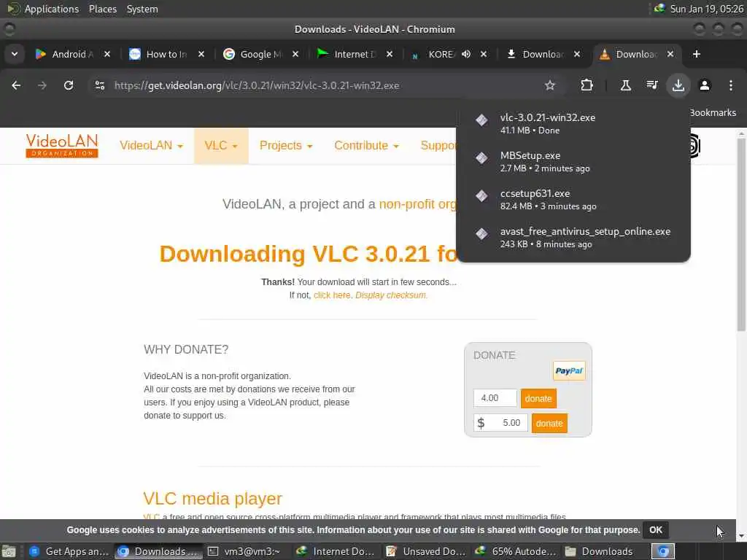Image resolution: width=747 pixels, height=560 pixels.
Task: Mute audio on the KORE tab
Action: point(466,54)
